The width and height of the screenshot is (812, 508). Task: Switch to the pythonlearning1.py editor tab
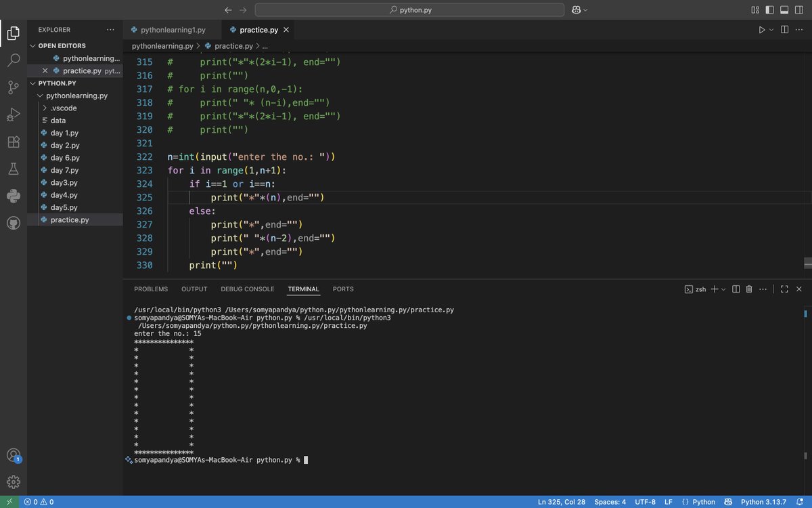[x=173, y=30]
